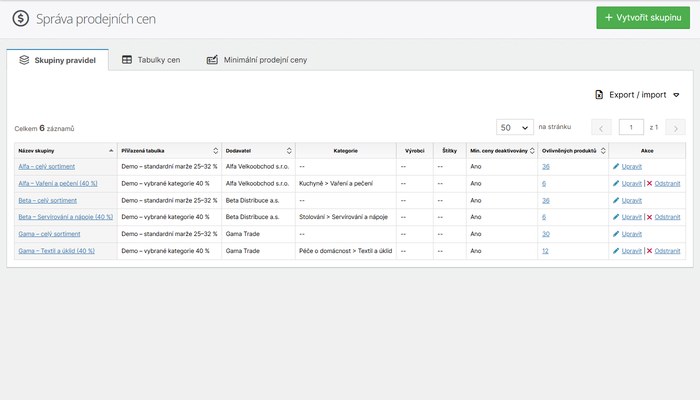Open affected products count 30 for Gama – celý sortiment
Viewport: 700px width, 400px height.
click(546, 234)
